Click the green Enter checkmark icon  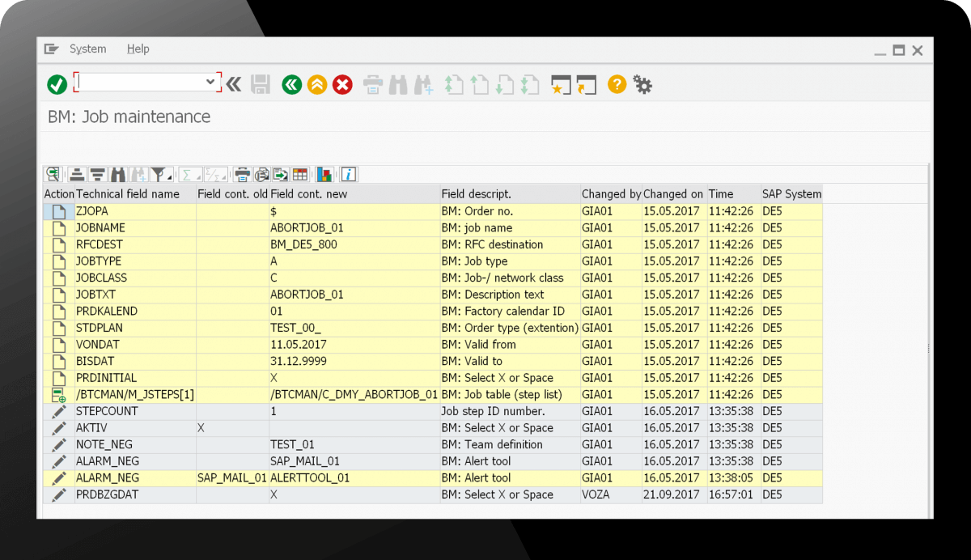[57, 84]
